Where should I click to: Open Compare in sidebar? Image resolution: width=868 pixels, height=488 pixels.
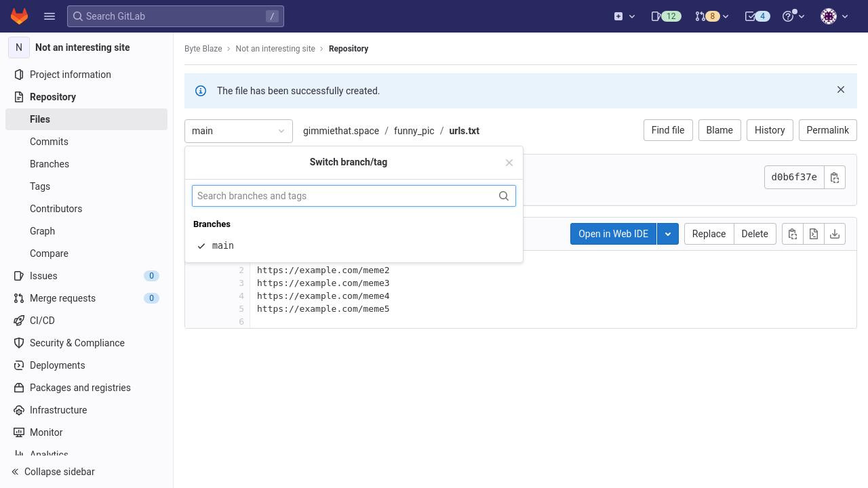pyautogui.click(x=86, y=253)
